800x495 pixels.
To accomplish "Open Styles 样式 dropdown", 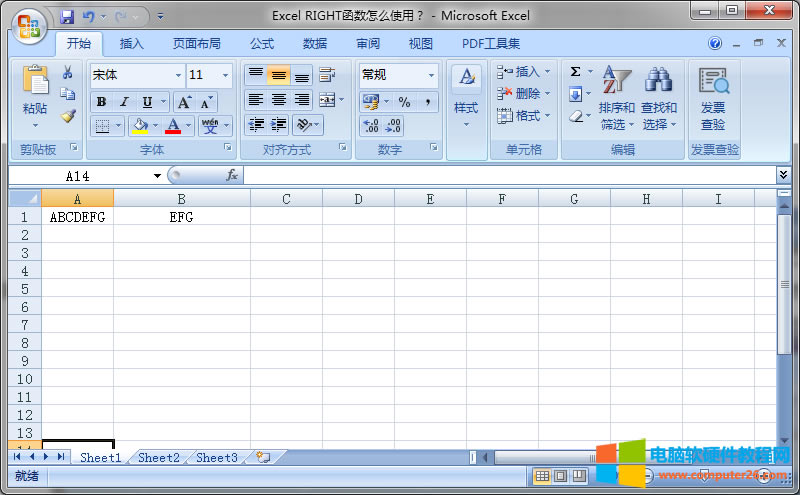I will (x=466, y=97).
